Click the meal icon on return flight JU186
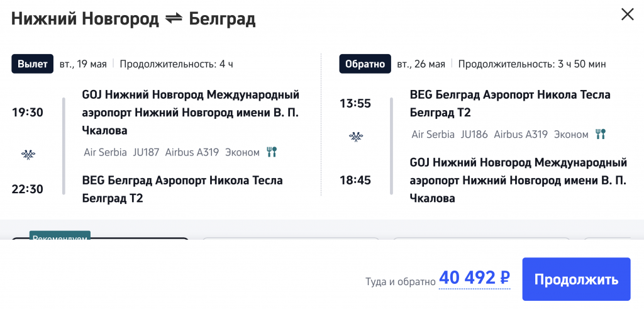Viewport: 644px width, 309px height. [601, 134]
